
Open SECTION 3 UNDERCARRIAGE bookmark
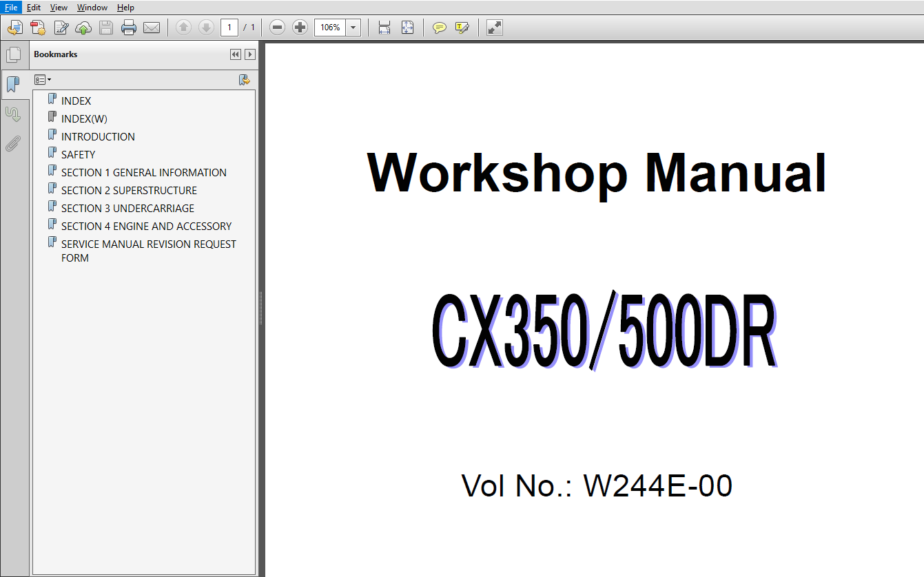127,208
